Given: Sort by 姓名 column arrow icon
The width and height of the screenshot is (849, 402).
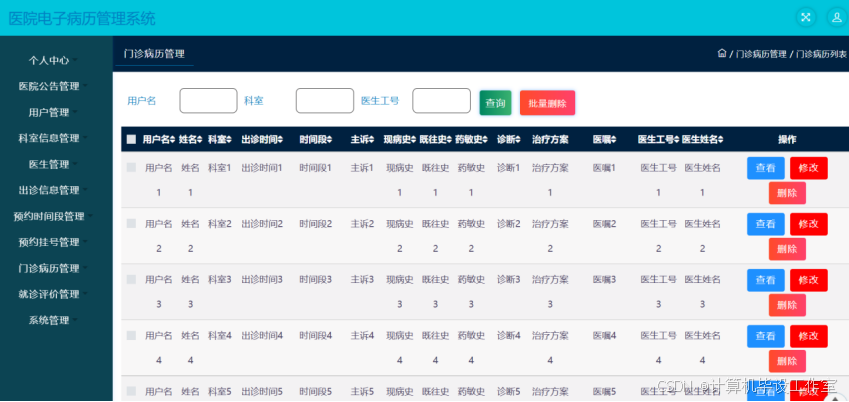Looking at the screenshot, I should (199, 140).
